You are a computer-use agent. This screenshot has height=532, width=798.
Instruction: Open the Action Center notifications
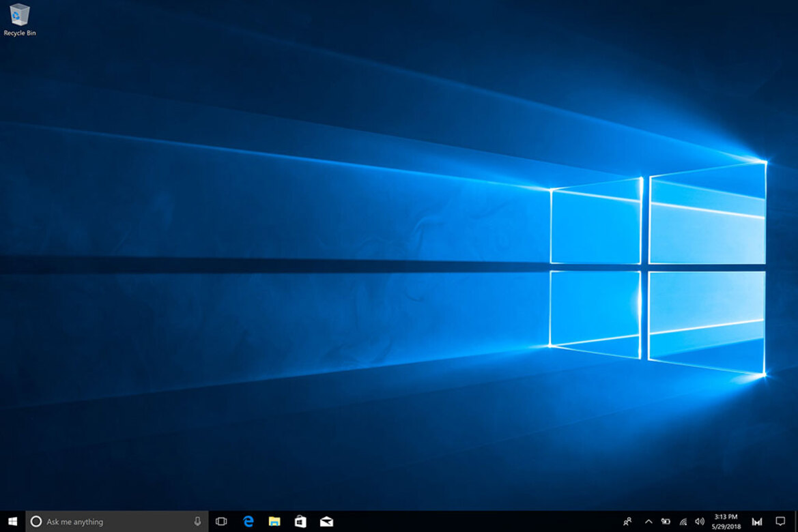click(780, 521)
